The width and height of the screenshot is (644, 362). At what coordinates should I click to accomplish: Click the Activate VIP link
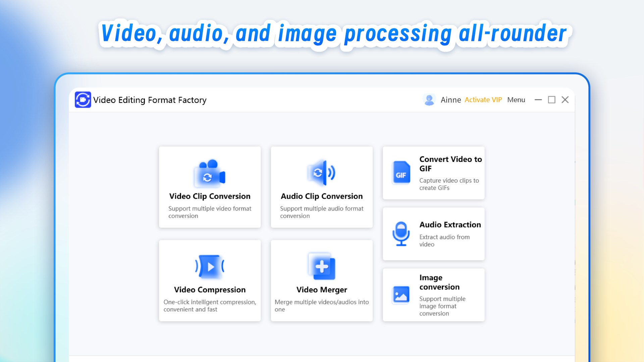tap(483, 100)
